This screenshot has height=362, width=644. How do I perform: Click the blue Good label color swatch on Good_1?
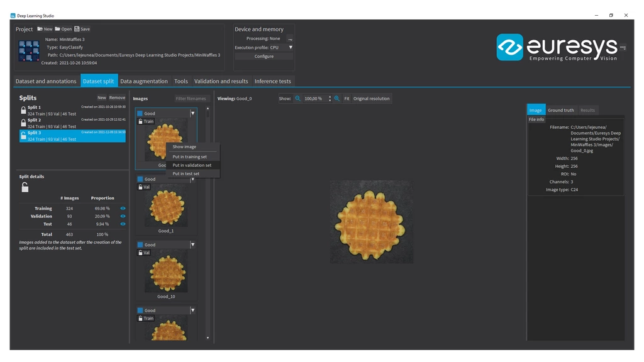[x=140, y=179]
